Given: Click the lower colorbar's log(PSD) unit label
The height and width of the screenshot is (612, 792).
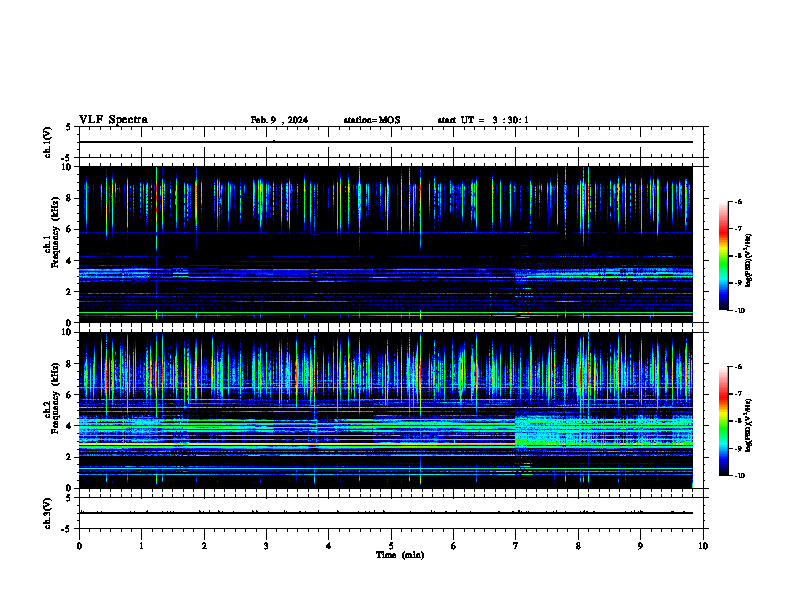Looking at the screenshot, I should point(749,425).
